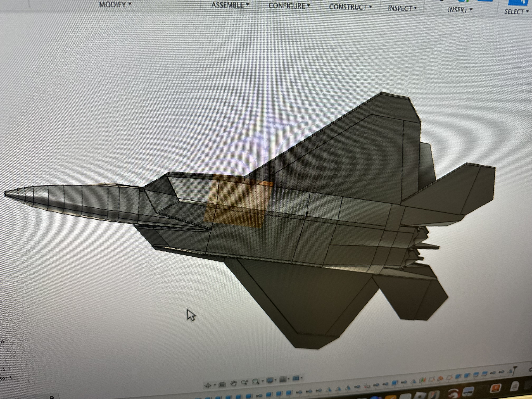The width and height of the screenshot is (532, 399).
Task: Select the red-and-white feature icon in timeline
Action: click(x=367, y=386)
